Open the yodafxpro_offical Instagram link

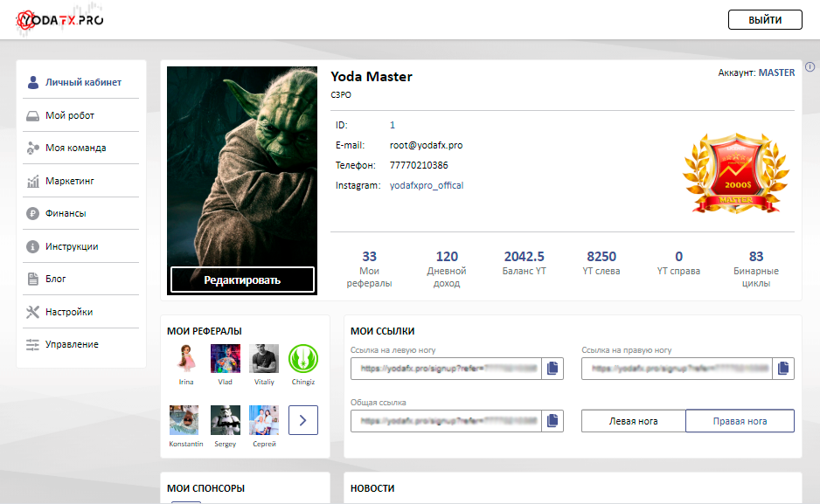(x=427, y=185)
